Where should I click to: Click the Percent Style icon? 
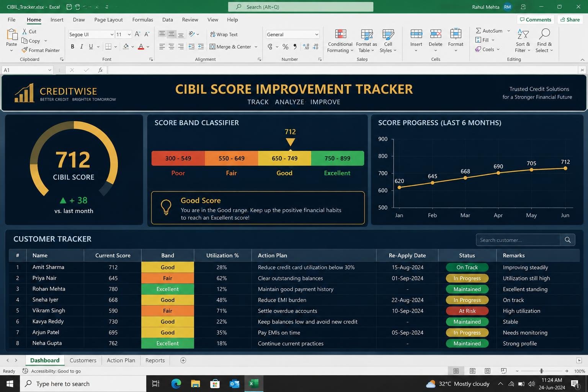(x=285, y=47)
